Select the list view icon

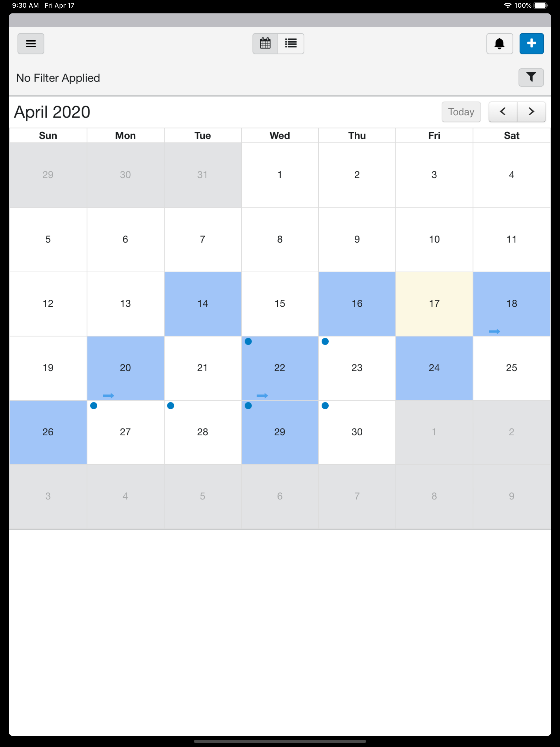(x=291, y=43)
